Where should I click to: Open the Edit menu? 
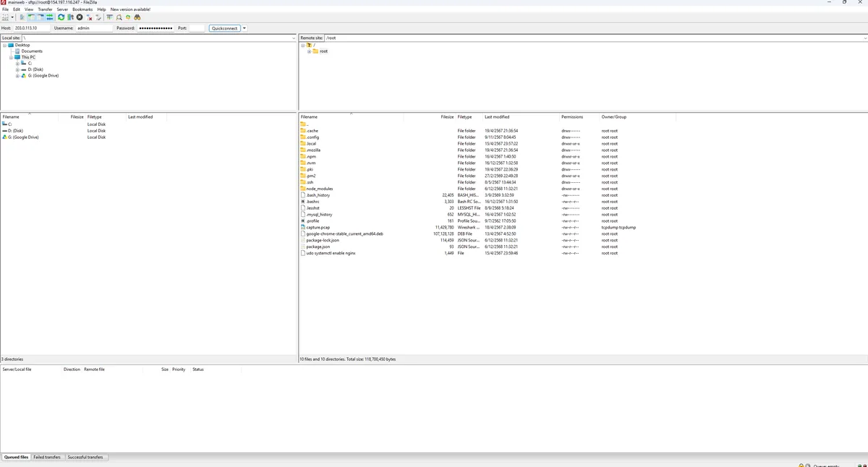coord(17,9)
